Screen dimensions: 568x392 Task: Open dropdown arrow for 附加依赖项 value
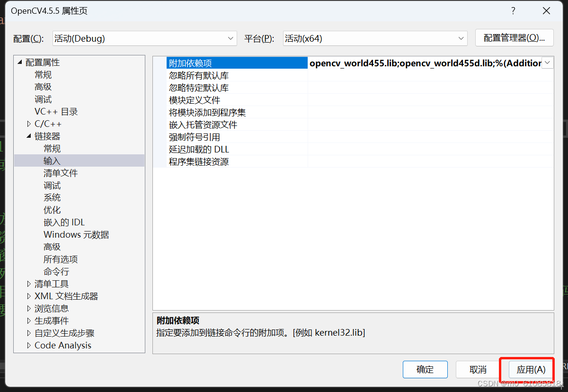coord(548,63)
